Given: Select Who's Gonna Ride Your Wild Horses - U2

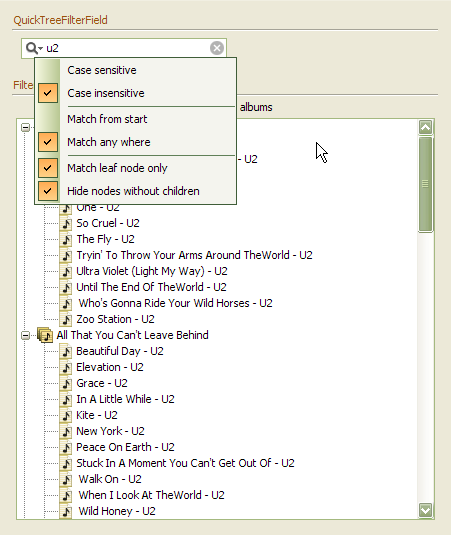Looking at the screenshot, I should pos(176,303).
